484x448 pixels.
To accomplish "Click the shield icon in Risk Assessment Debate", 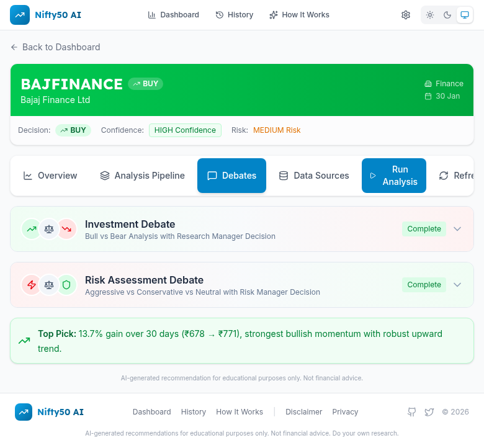I will (66, 285).
